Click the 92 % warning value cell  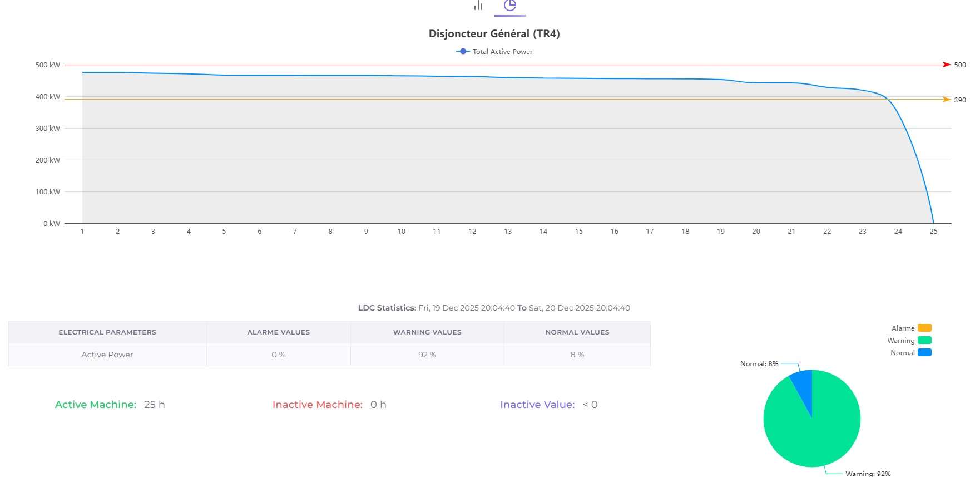tap(427, 355)
